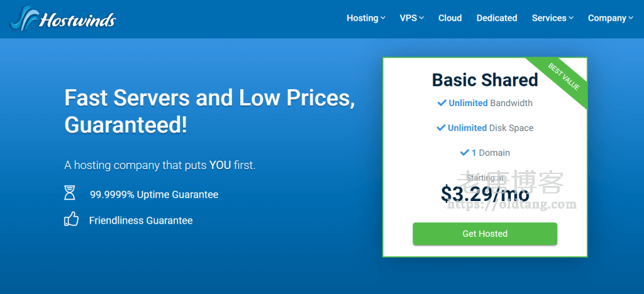
Task: Click the checkmark beside Unlimited Bandwidth
Action: (x=442, y=102)
